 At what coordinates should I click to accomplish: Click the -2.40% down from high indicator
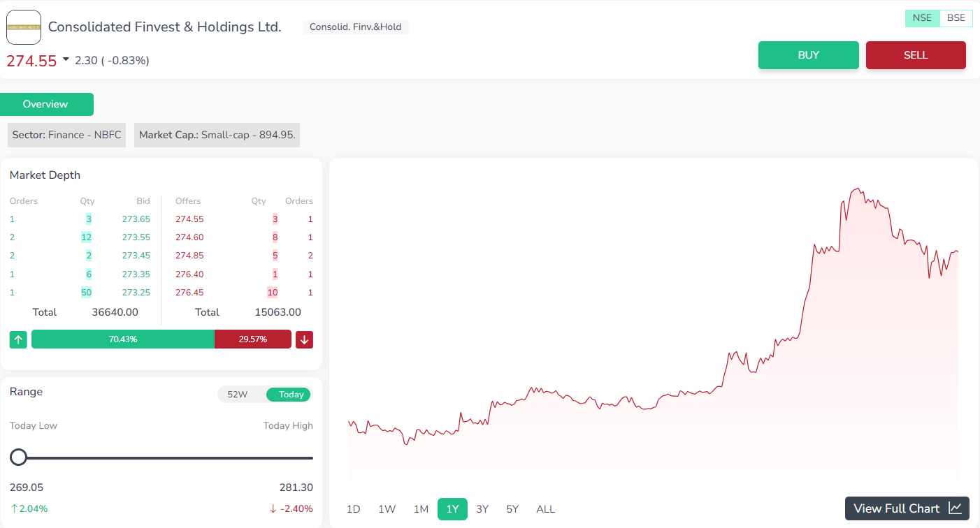coord(291,508)
